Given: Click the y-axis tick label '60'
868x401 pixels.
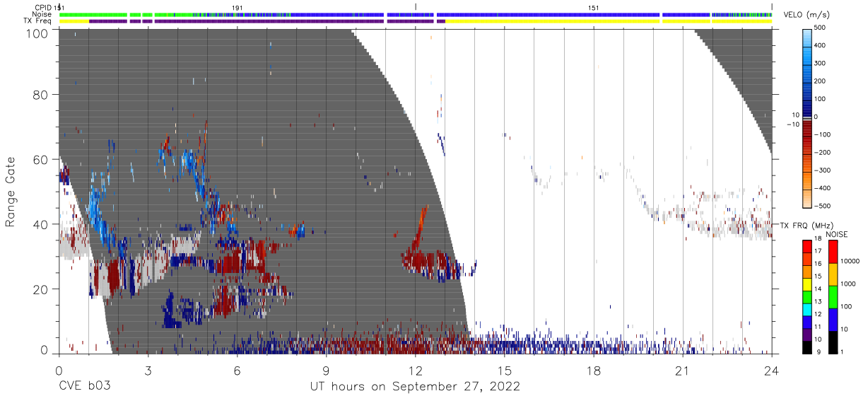Looking at the screenshot, I should coord(41,160).
